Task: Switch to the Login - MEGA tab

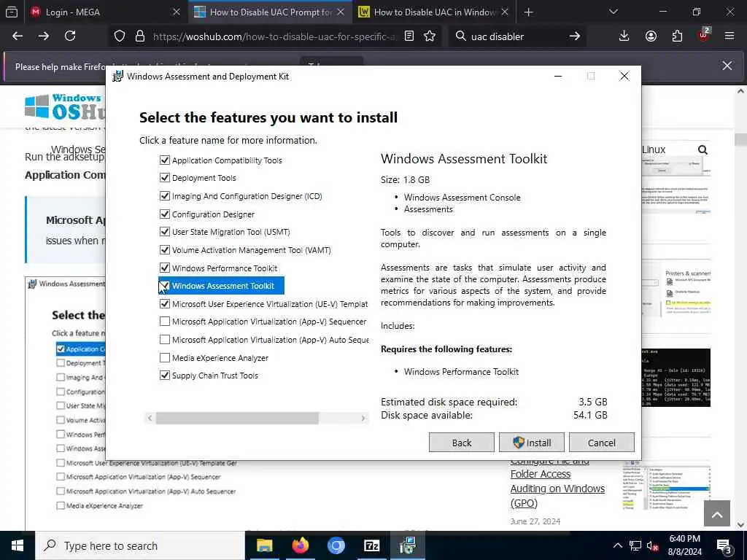Action: click(x=104, y=12)
